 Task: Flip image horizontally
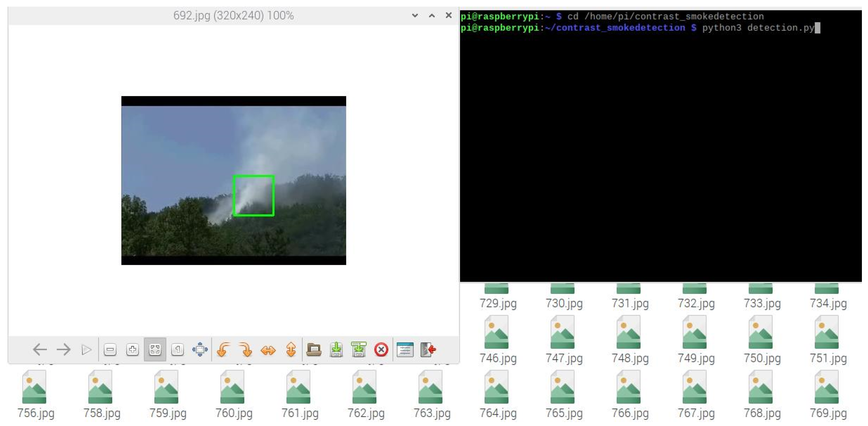[x=268, y=350]
